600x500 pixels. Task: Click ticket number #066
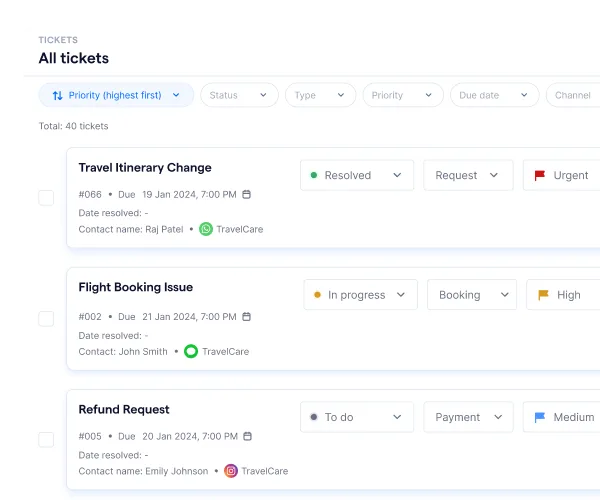(90, 194)
